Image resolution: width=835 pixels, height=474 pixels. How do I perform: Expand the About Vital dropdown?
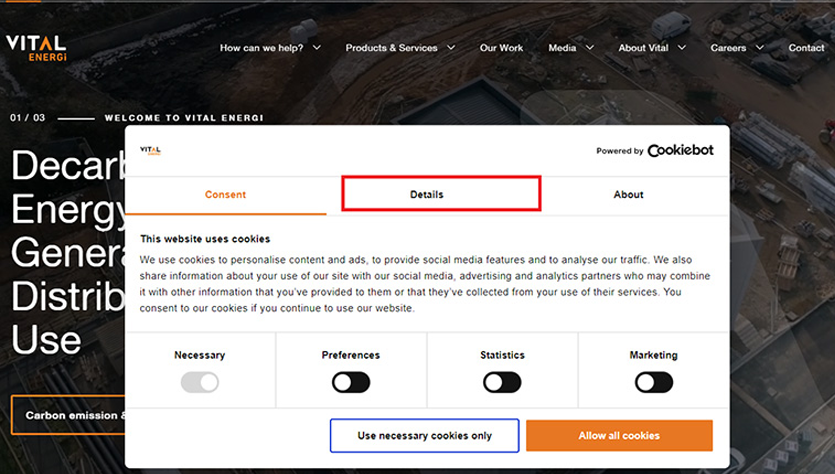coord(652,48)
